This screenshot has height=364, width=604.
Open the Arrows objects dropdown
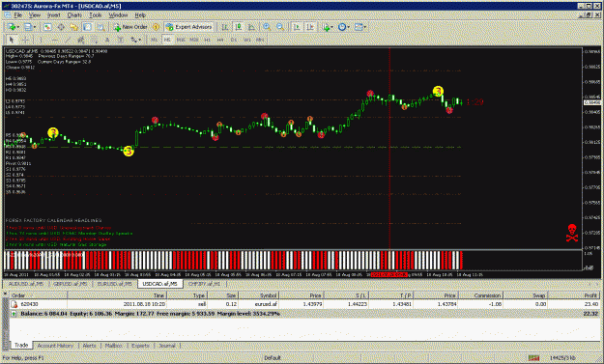click(135, 40)
